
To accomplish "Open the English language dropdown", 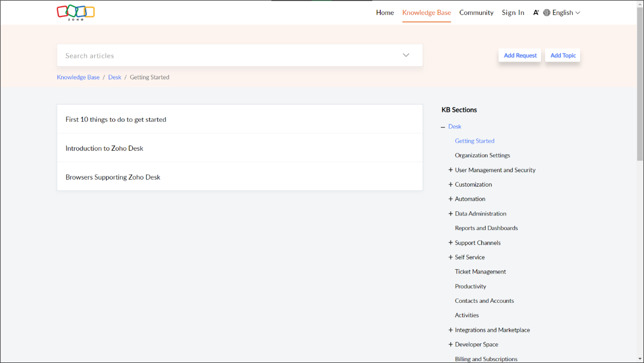I will pos(566,13).
